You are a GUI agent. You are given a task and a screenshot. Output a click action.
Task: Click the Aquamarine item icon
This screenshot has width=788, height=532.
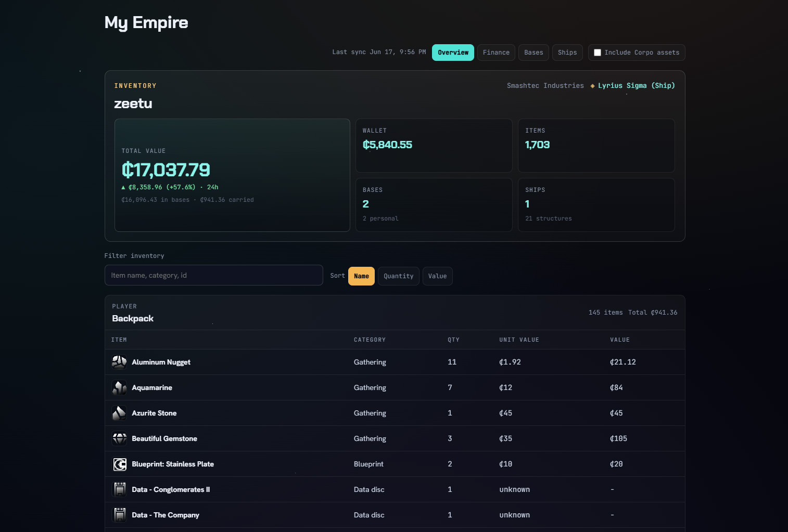(119, 387)
